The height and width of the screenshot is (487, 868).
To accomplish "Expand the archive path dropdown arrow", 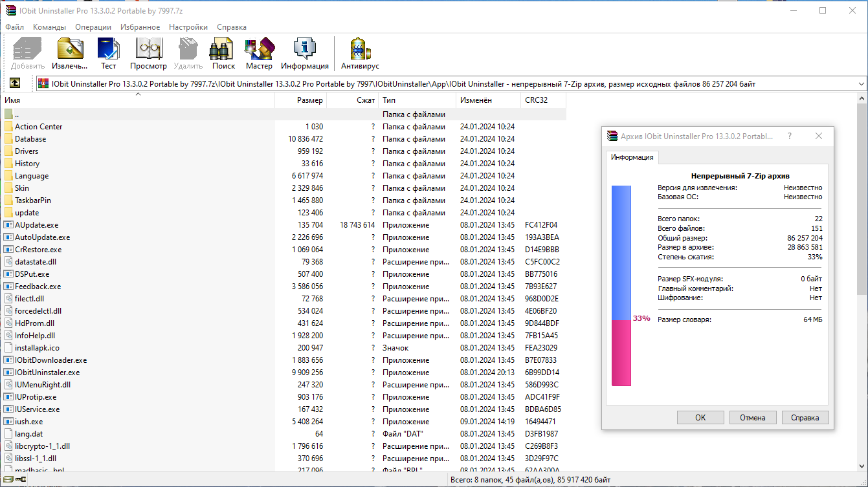I will click(861, 83).
